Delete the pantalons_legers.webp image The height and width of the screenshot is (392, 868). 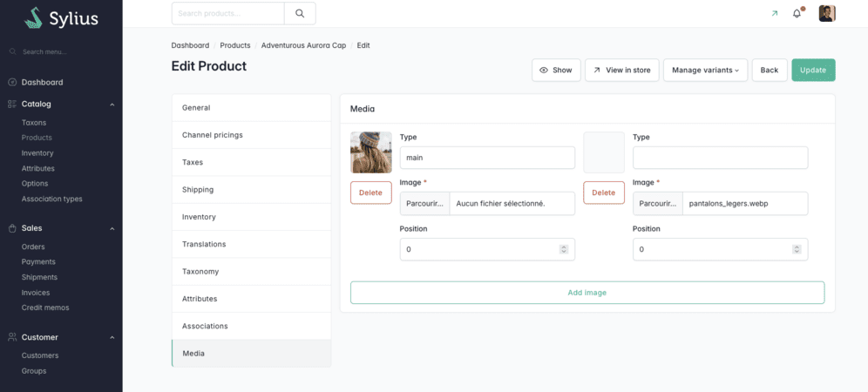604,193
